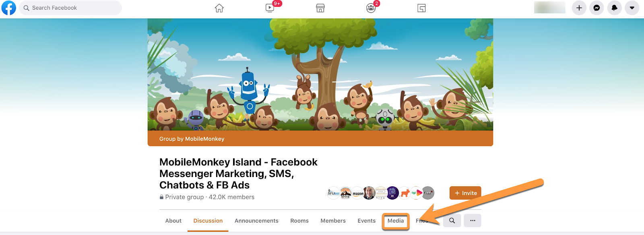This screenshot has width=644, height=235.
Task: Open Messenger chat icon
Action: (597, 8)
